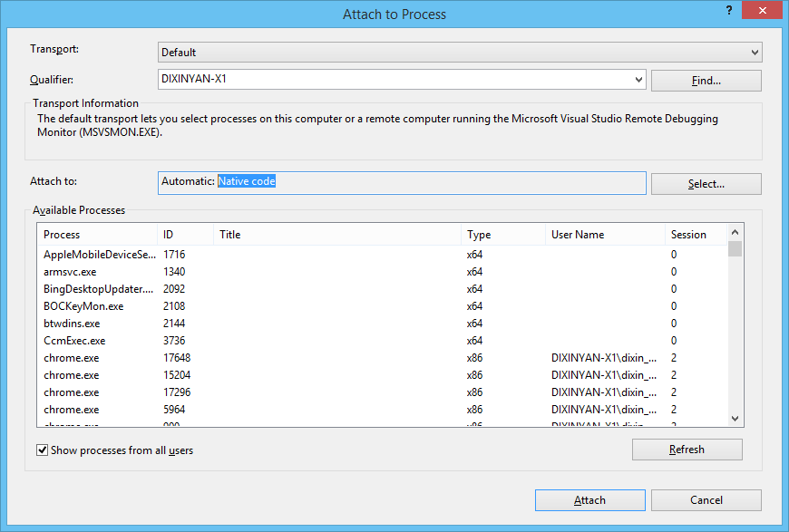Sort by the Title column header
789x532 pixels.
pos(337,235)
